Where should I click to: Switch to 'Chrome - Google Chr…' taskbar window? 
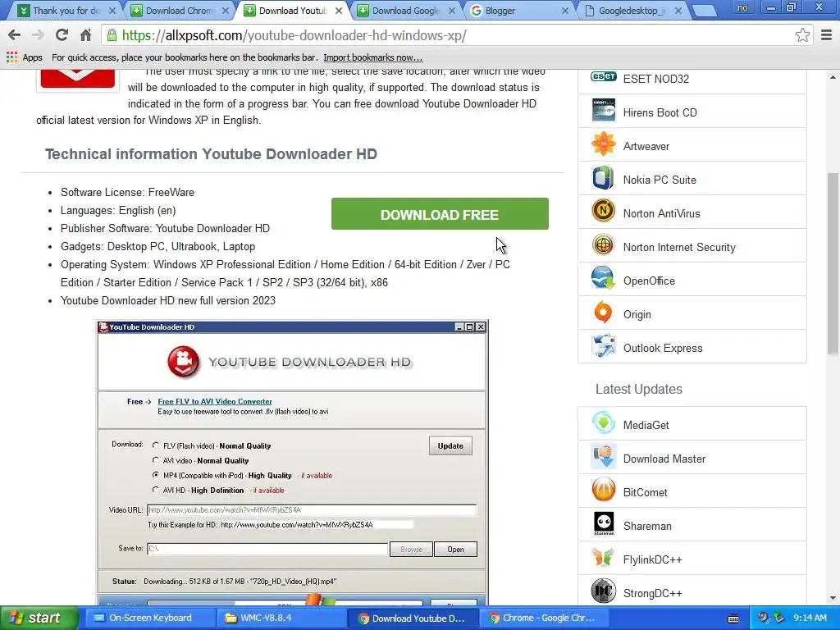543,619
